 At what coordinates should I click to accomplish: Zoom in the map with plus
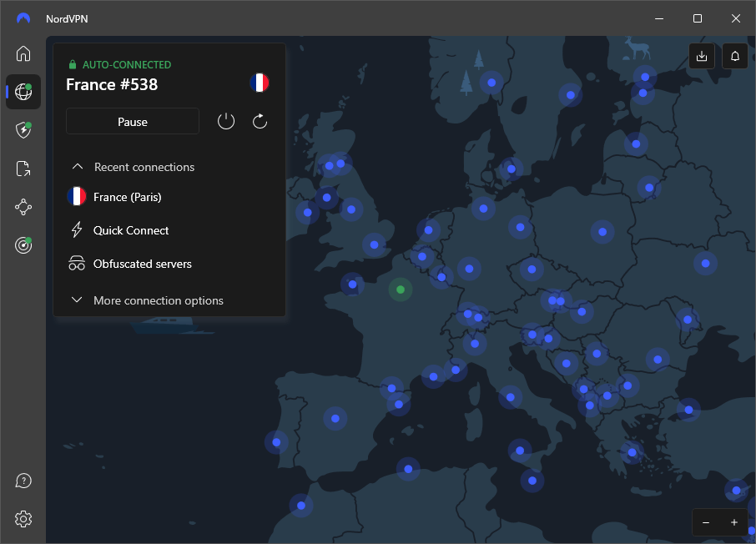[x=733, y=522]
